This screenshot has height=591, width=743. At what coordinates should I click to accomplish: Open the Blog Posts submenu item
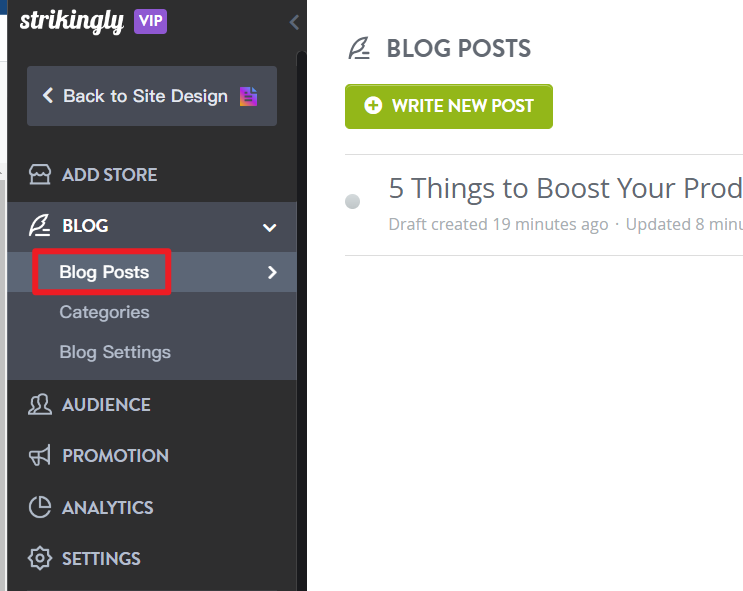click(x=104, y=272)
